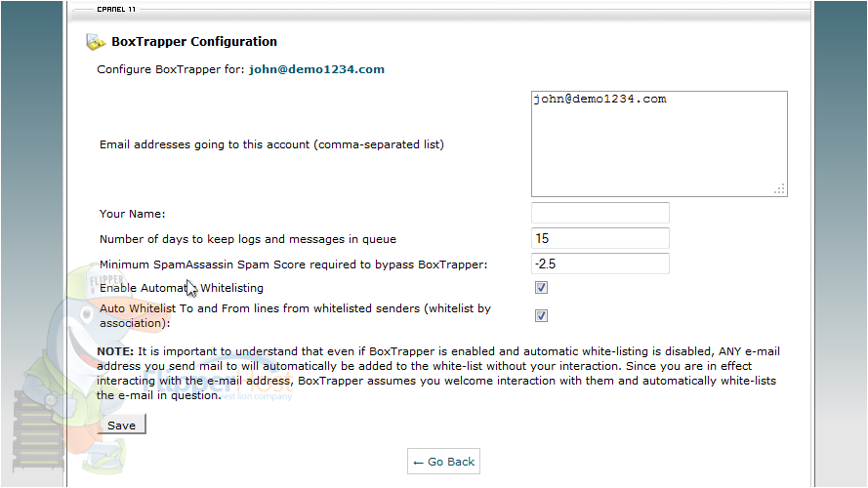Click the NOTE paragraph text
This screenshot has height=488, width=868.
click(x=438, y=374)
